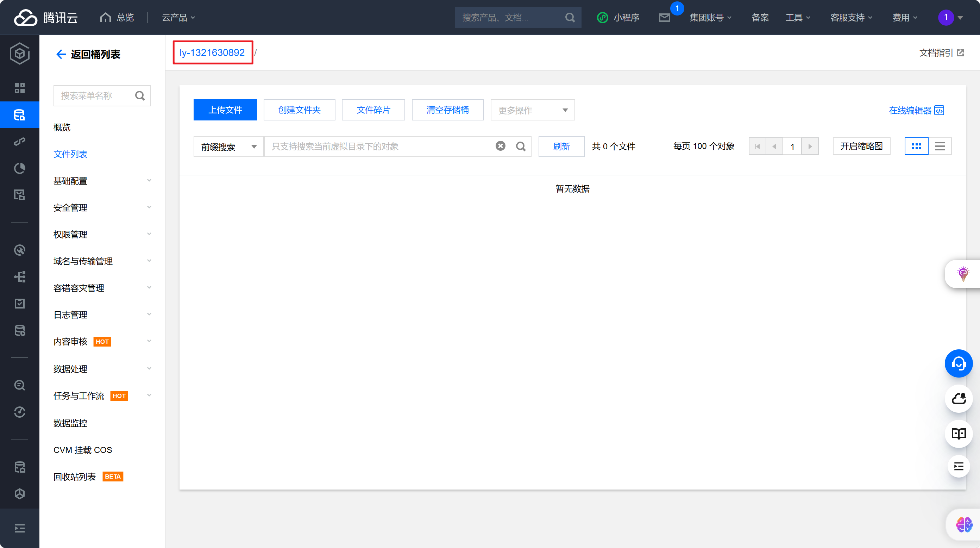Image resolution: width=980 pixels, height=548 pixels.
Task: Click the lightbulb suggestion icon
Action: tap(962, 274)
